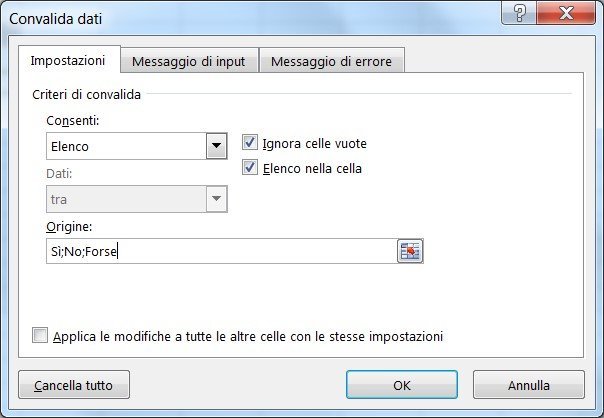The height and width of the screenshot is (418, 604).
Task: Click the Elenco nella cella label
Action: (312, 169)
